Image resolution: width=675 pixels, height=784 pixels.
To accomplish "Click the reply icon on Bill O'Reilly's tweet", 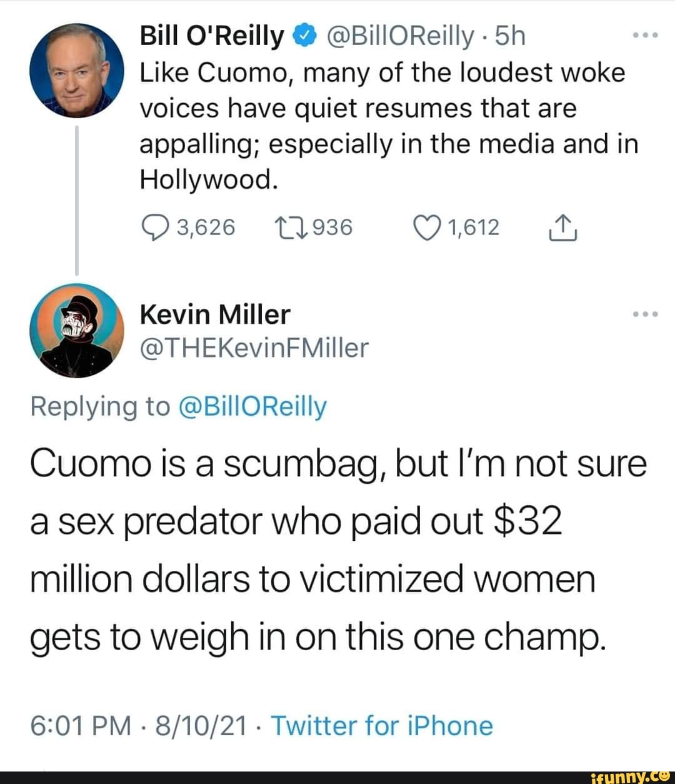I will click(156, 227).
